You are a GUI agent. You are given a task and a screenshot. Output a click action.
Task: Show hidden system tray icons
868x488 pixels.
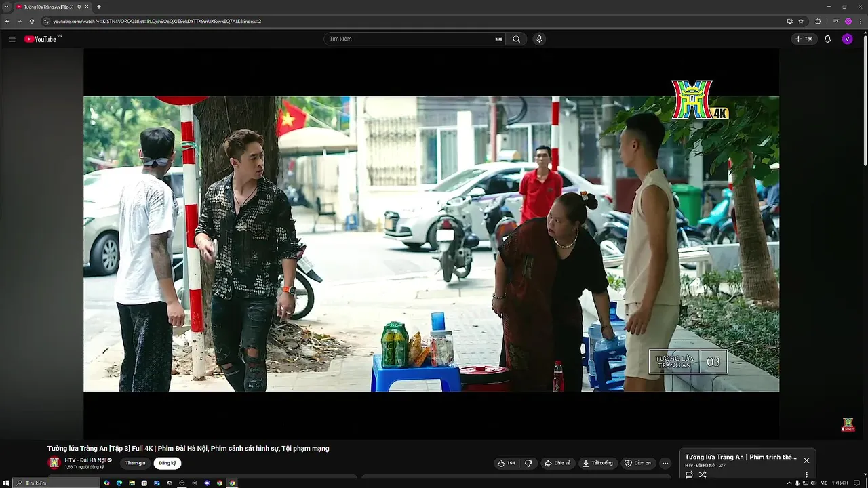pyautogui.click(x=789, y=483)
